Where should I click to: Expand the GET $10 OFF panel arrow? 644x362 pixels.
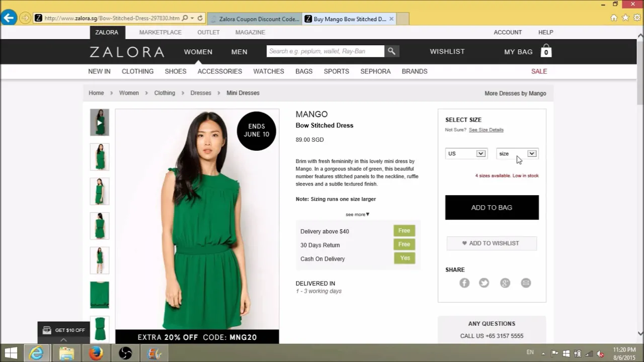(63, 340)
